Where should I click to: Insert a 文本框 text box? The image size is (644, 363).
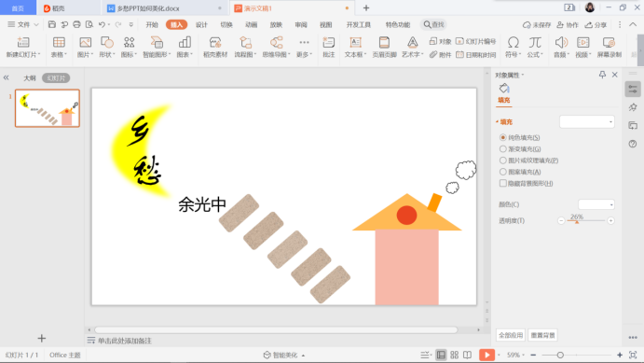[355, 43]
